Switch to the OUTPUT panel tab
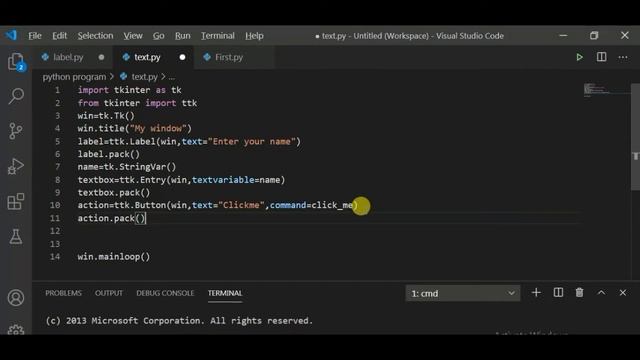This screenshot has width=640, height=360. pyautogui.click(x=109, y=293)
